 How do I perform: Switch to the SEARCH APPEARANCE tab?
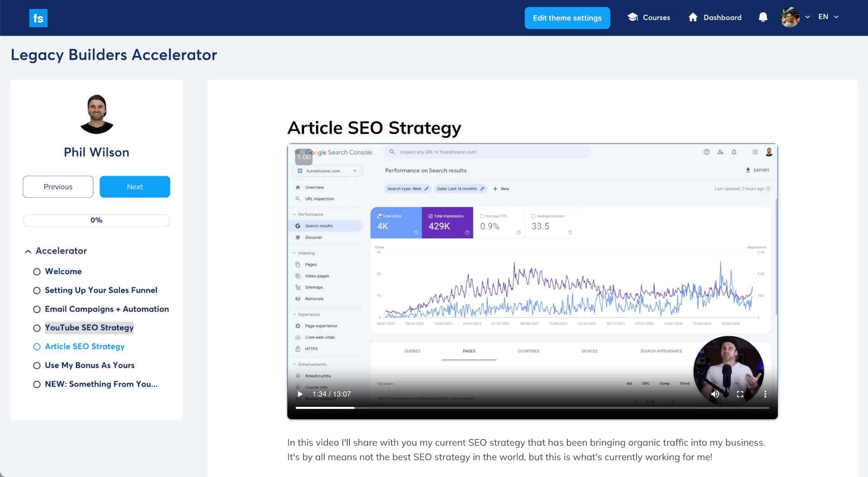(661, 351)
